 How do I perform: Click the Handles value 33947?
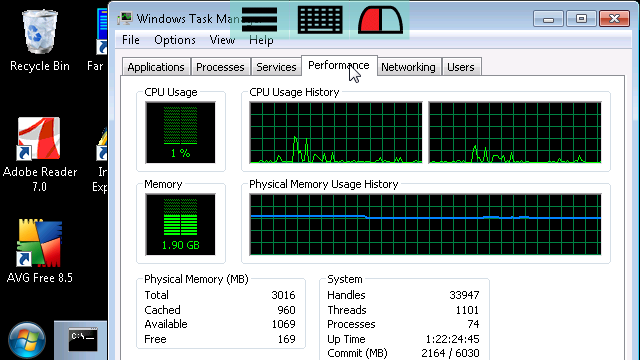(464, 295)
